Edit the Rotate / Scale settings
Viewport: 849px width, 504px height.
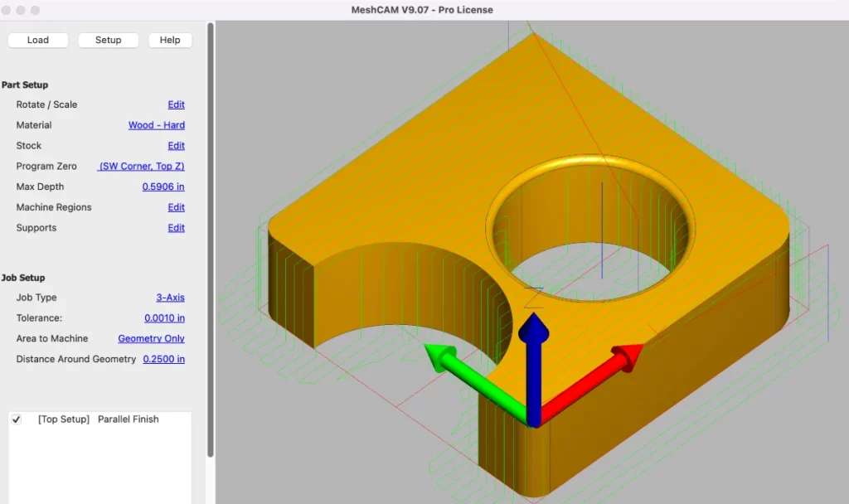176,104
